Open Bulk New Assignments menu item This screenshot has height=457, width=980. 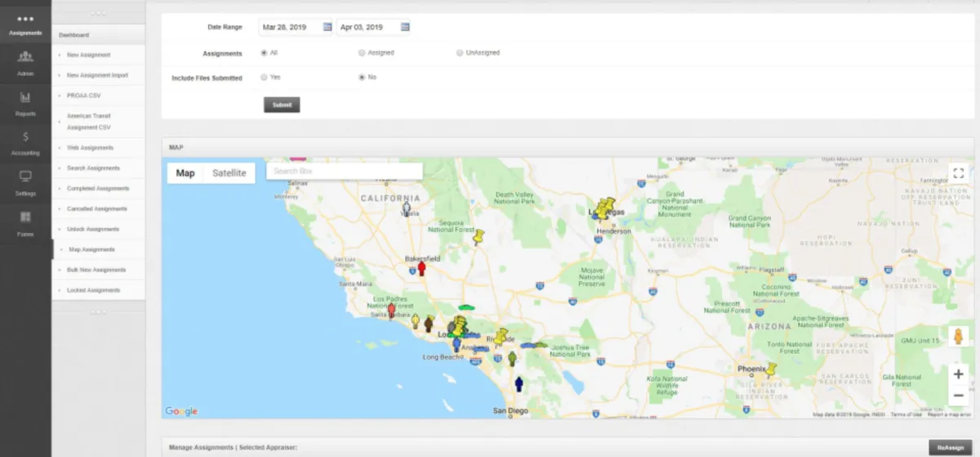(99, 270)
